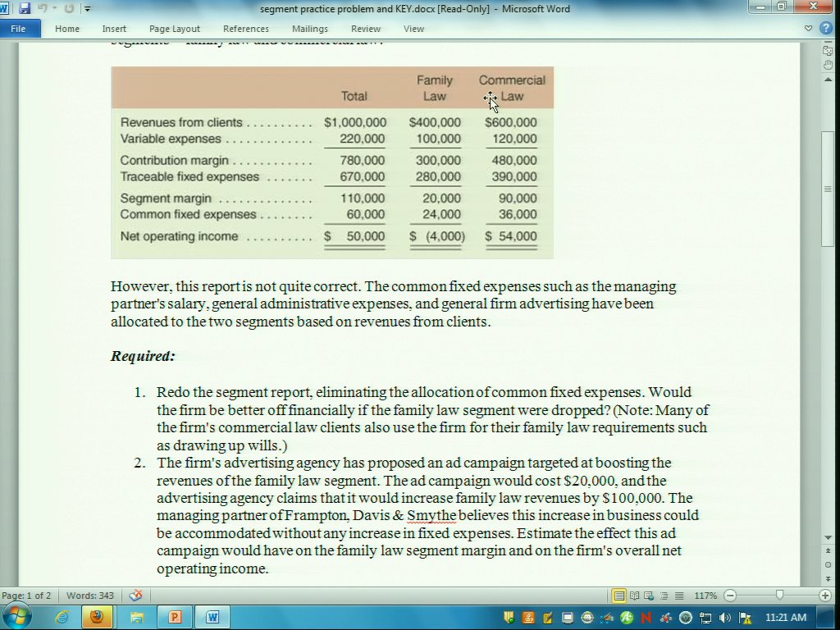The height and width of the screenshot is (630, 840).
Task: Open the Select Browse Object button
Action: pyautogui.click(x=828, y=565)
